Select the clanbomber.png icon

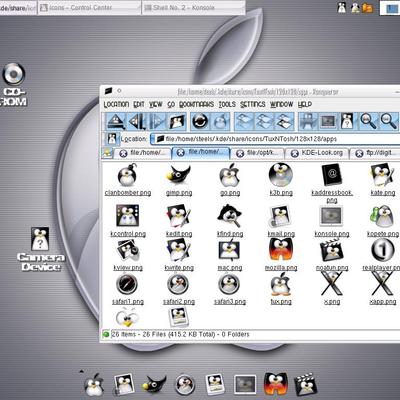pos(127,175)
